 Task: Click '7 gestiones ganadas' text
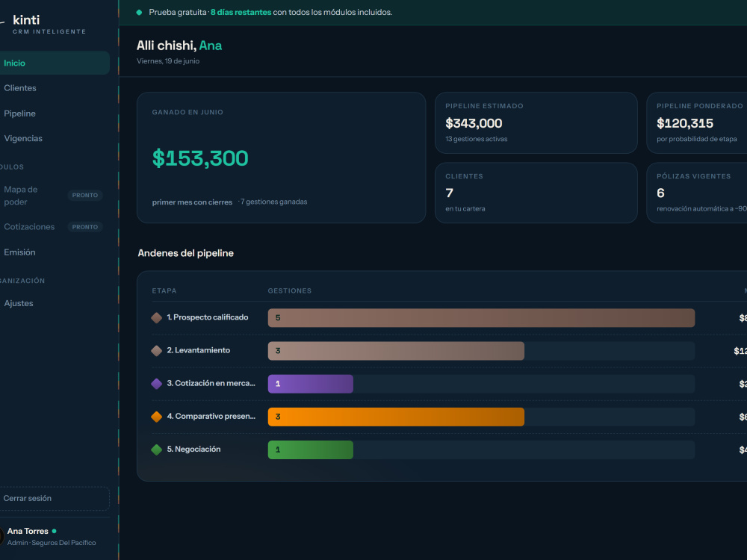coord(273,202)
